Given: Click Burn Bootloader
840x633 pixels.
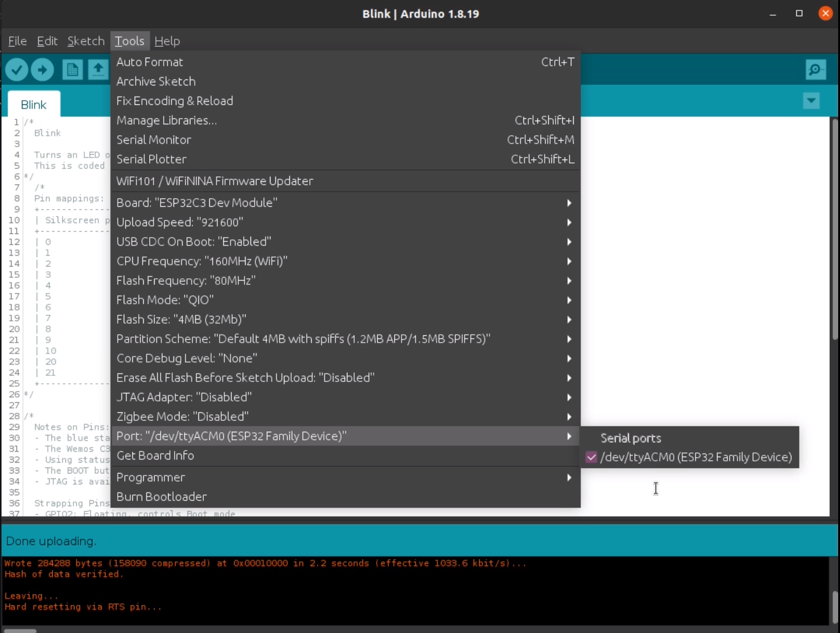Looking at the screenshot, I should [x=345, y=497].
